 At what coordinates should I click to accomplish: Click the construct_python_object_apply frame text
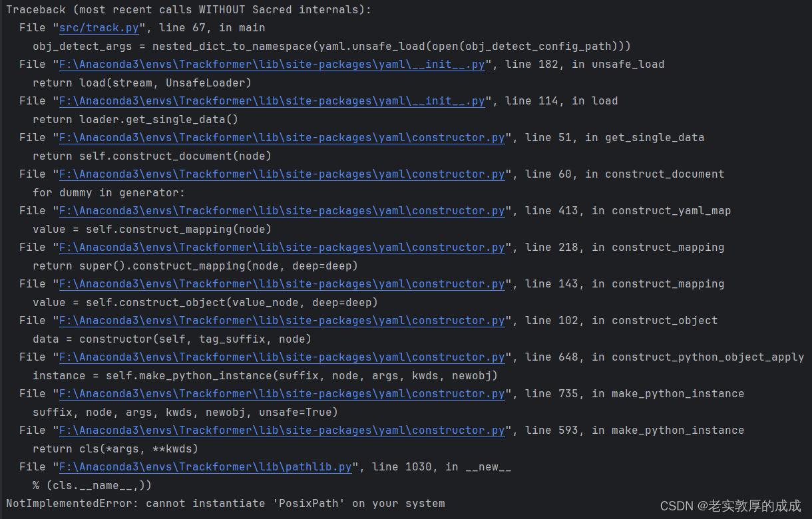(x=708, y=357)
